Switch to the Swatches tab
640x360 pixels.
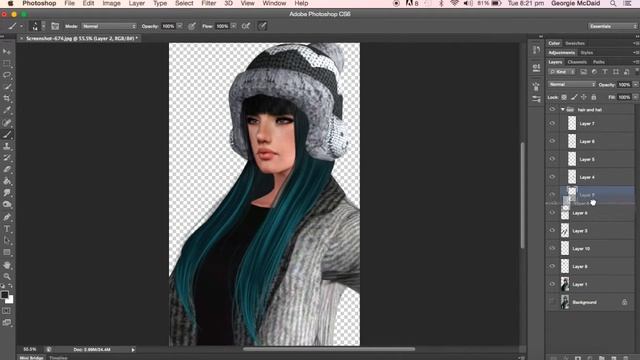coord(575,43)
